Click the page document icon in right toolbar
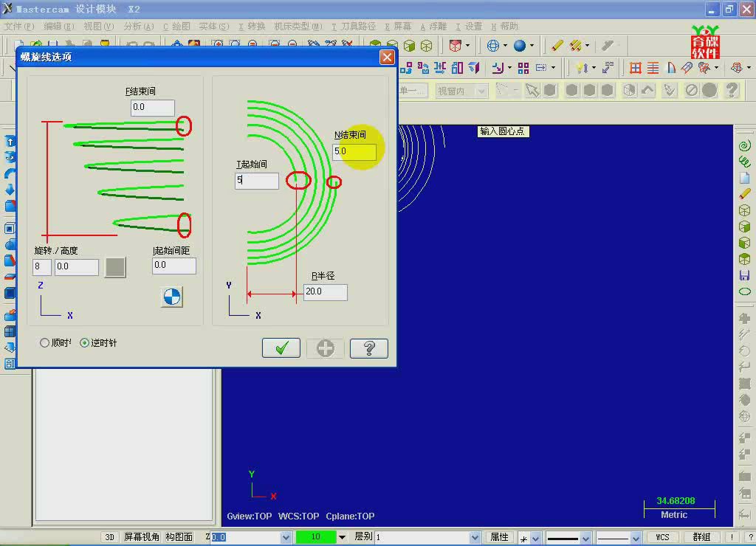Viewport: 756px width, 546px height. click(744, 178)
